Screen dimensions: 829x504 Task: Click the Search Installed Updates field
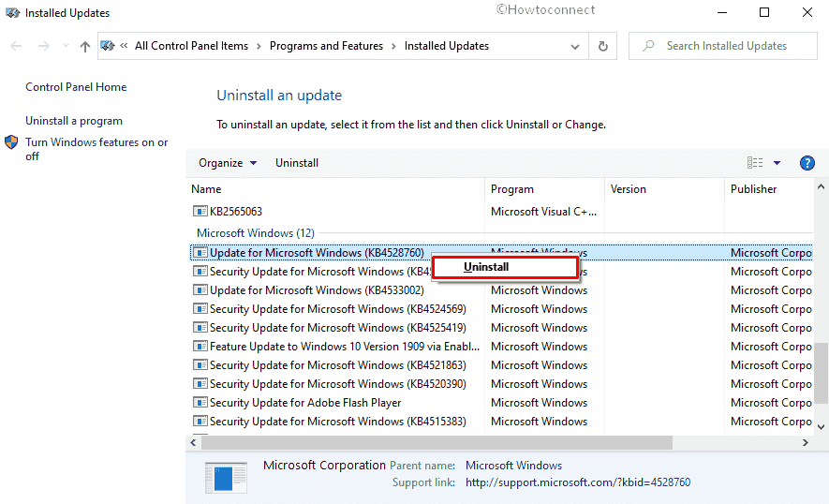pyautogui.click(x=723, y=46)
